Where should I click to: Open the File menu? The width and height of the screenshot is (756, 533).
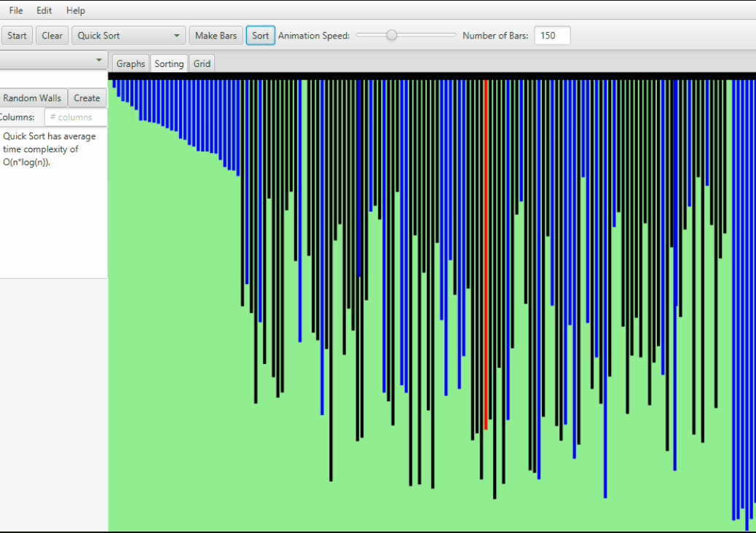click(16, 10)
